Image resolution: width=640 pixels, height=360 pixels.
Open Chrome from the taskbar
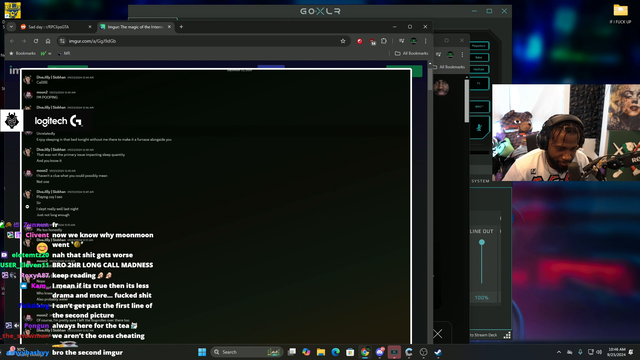365,352
